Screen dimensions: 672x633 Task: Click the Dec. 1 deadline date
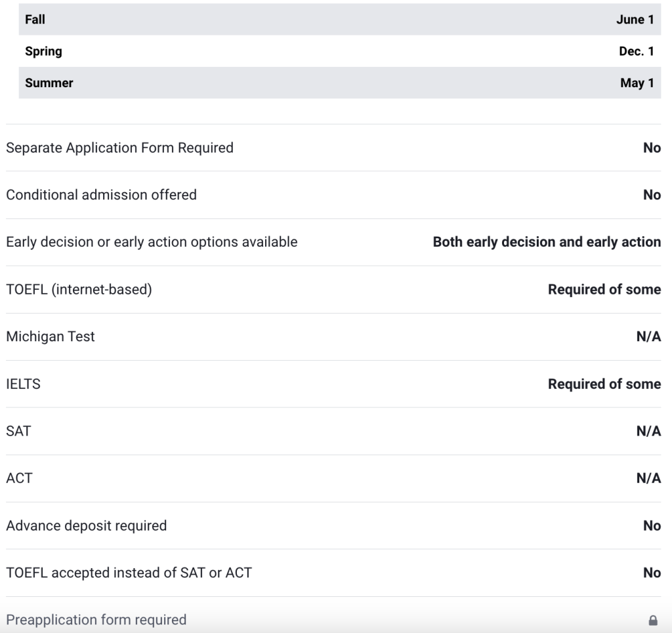[x=636, y=51]
